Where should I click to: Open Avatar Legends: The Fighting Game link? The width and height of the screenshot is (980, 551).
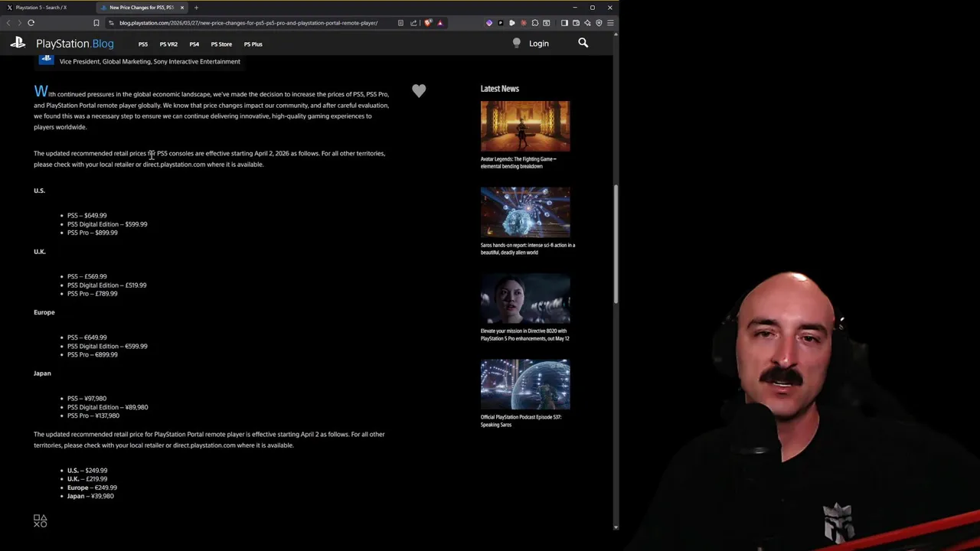518,162
